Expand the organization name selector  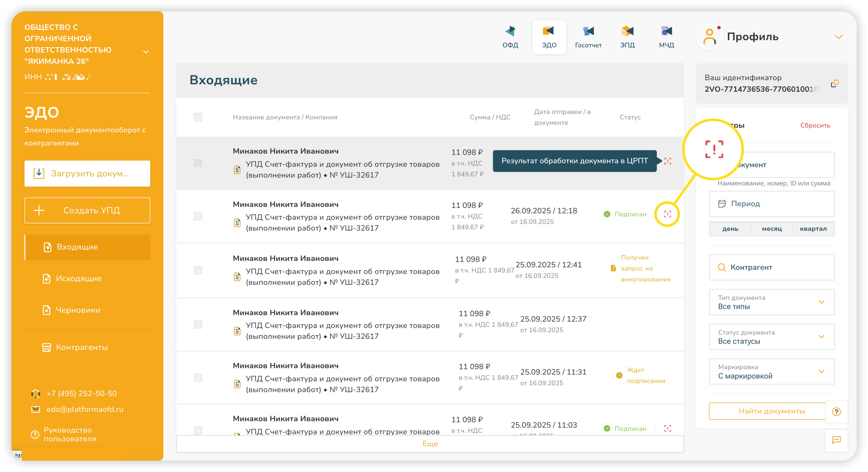coord(146,52)
